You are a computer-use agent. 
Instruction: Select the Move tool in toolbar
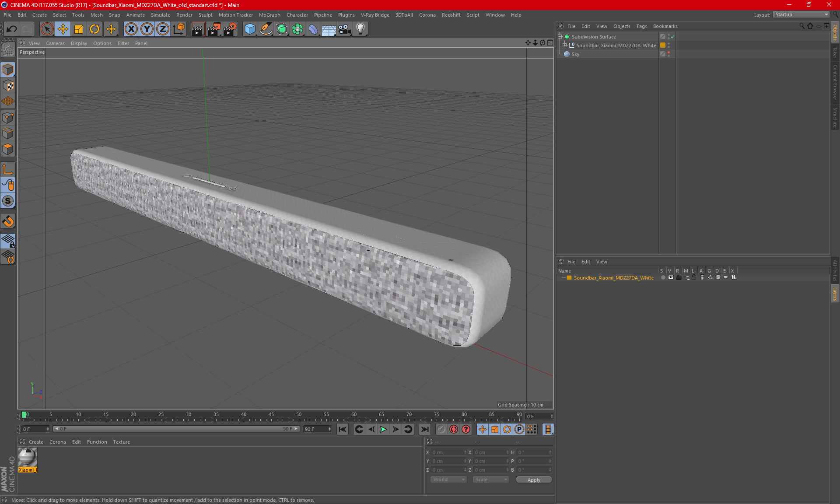click(63, 29)
